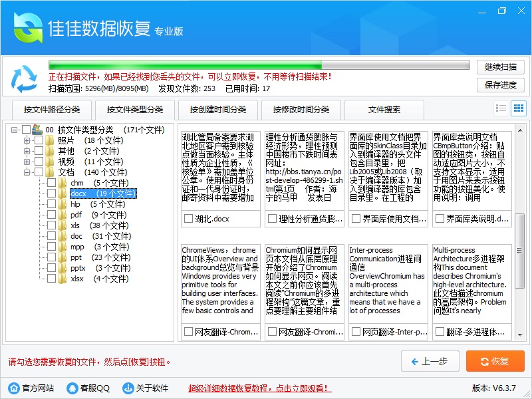Screen dimensions: 532x399
Task: Click the folder icon next to 视频
Action: click(50, 162)
